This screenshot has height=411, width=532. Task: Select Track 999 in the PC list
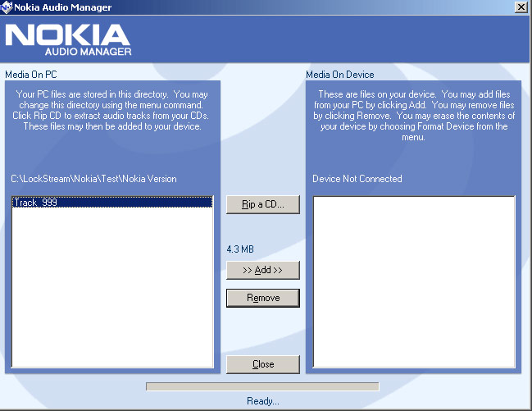point(35,202)
